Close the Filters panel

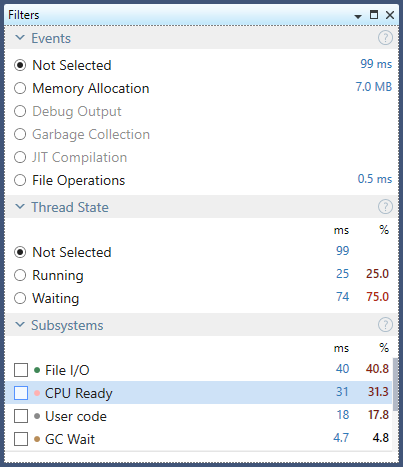click(x=390, y=15)
